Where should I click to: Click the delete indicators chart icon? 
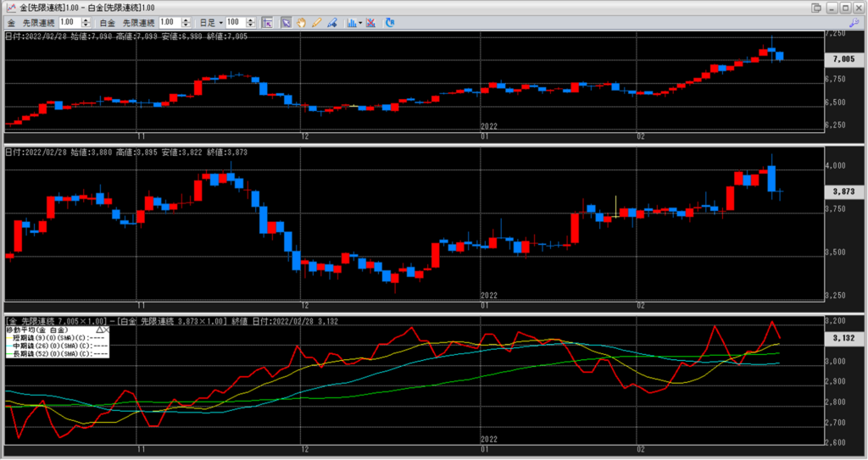tap(372, 22)
